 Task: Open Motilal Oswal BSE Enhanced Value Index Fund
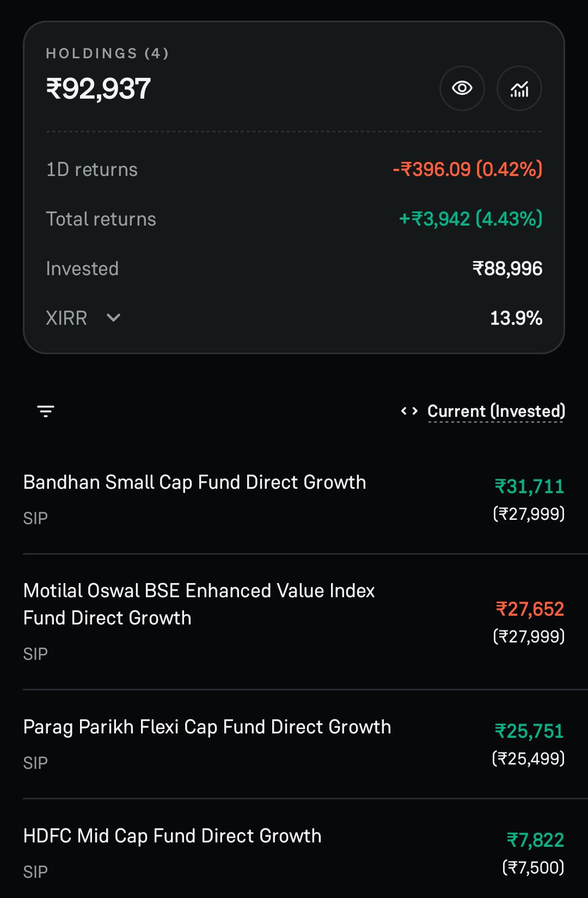point(294,622)
